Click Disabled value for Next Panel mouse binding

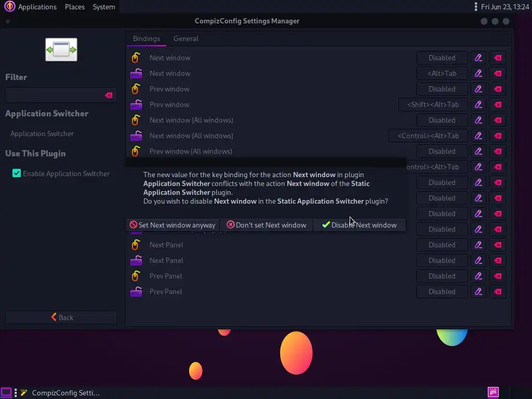tap(442, 245)
